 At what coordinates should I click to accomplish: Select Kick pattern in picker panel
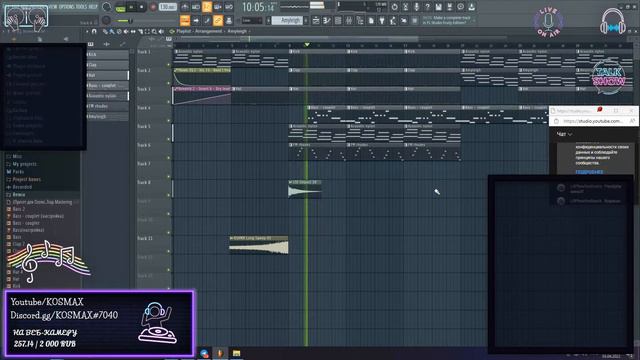[107, 55]
